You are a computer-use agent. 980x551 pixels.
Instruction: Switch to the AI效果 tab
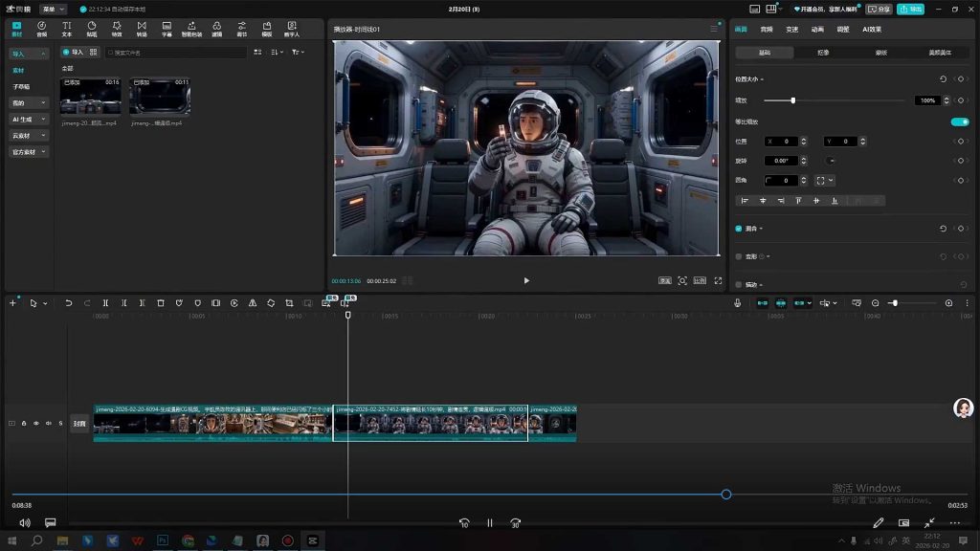click(x=871, y=30)
